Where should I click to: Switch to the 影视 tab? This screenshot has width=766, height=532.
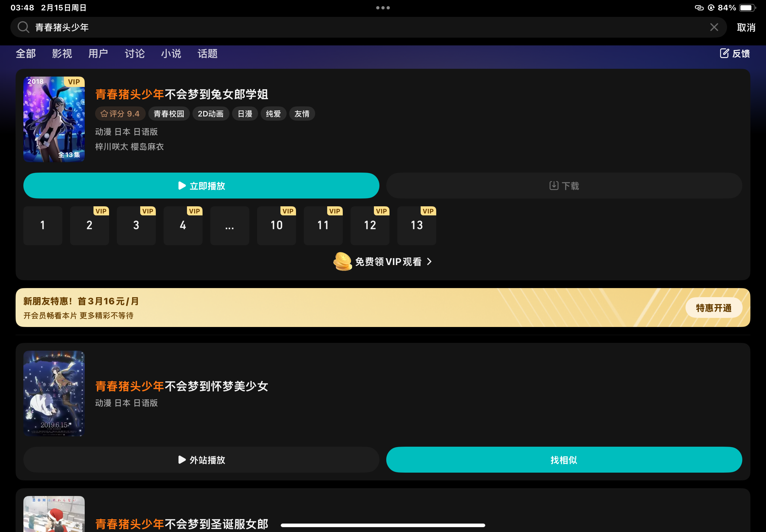point(62,53)
